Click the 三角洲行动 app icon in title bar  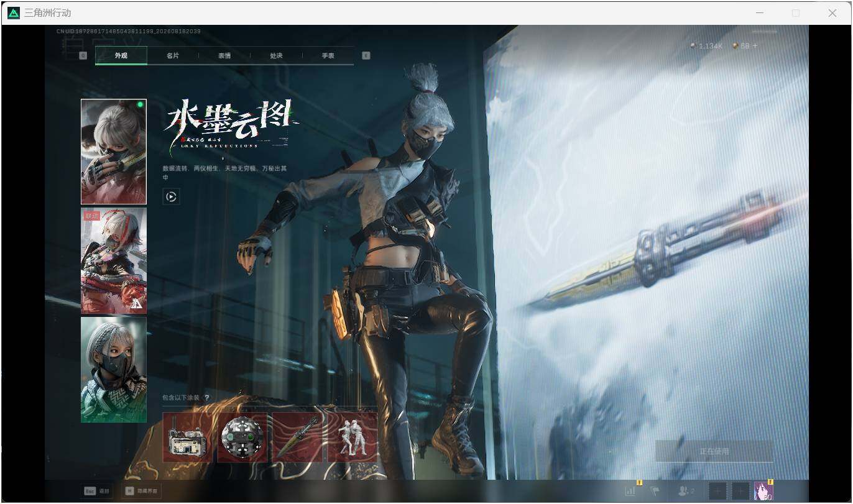point(14,13)
